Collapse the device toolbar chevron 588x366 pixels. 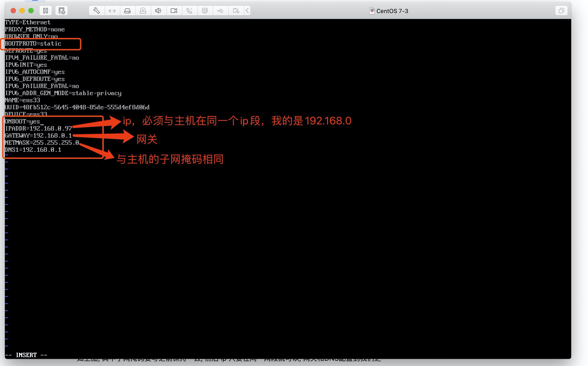click(x=247, y=11)
